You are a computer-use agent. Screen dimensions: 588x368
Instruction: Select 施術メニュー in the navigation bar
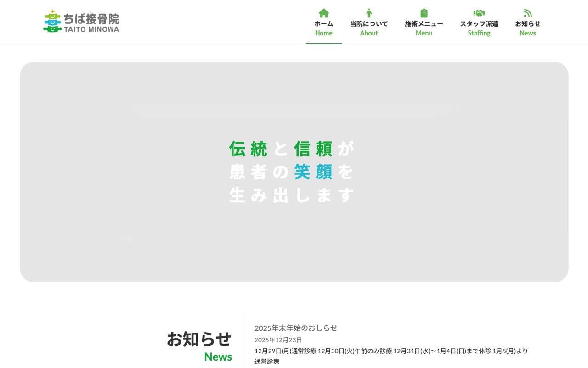click(x=424, y=24)
